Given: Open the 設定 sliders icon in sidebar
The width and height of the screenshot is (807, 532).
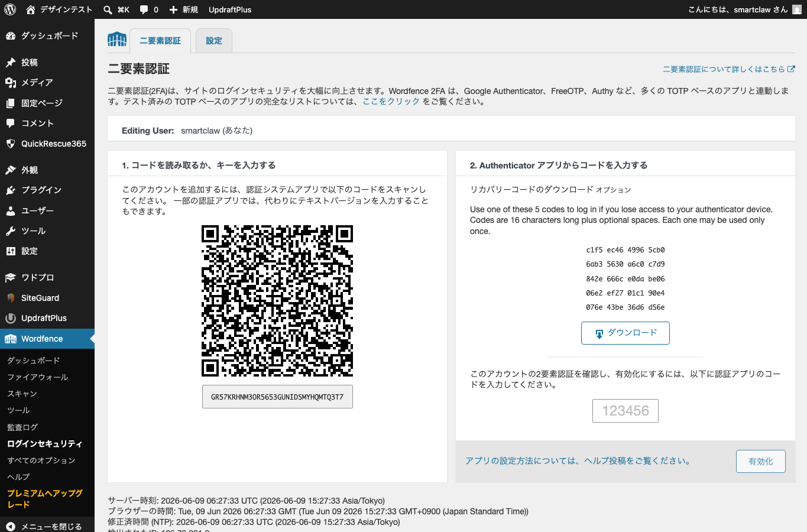Looking at the screenshot, I should pyautogui.click(x=11, y=251).
